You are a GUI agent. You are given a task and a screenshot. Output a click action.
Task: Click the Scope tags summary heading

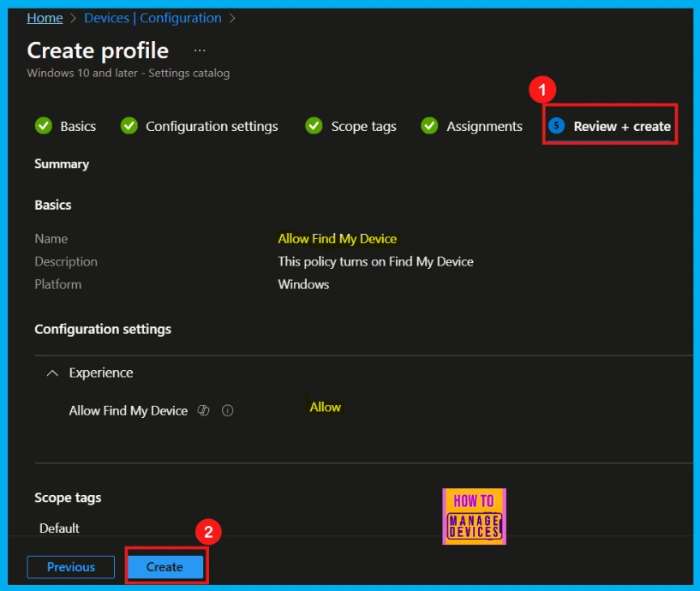pos(68,498)
